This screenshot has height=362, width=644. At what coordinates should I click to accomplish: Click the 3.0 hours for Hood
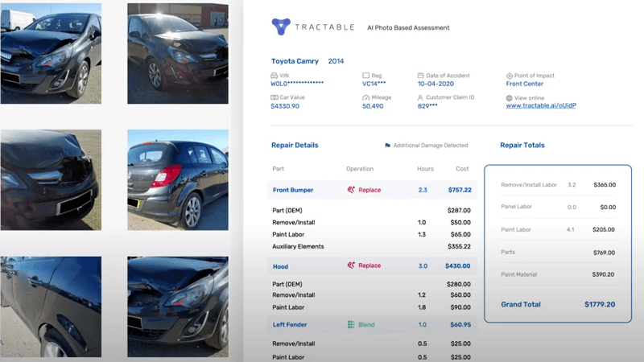pos(423,266)
